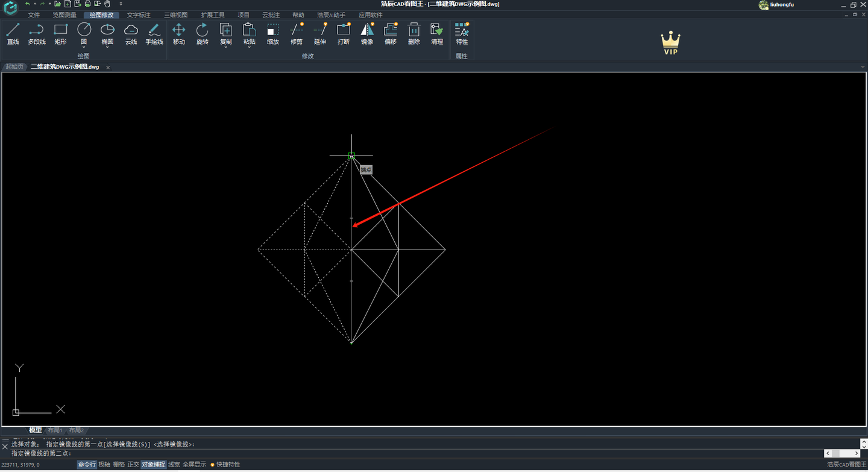Activate the 移动 move tool
This screenshot has width=868, height=472.
tap(179, 34)
